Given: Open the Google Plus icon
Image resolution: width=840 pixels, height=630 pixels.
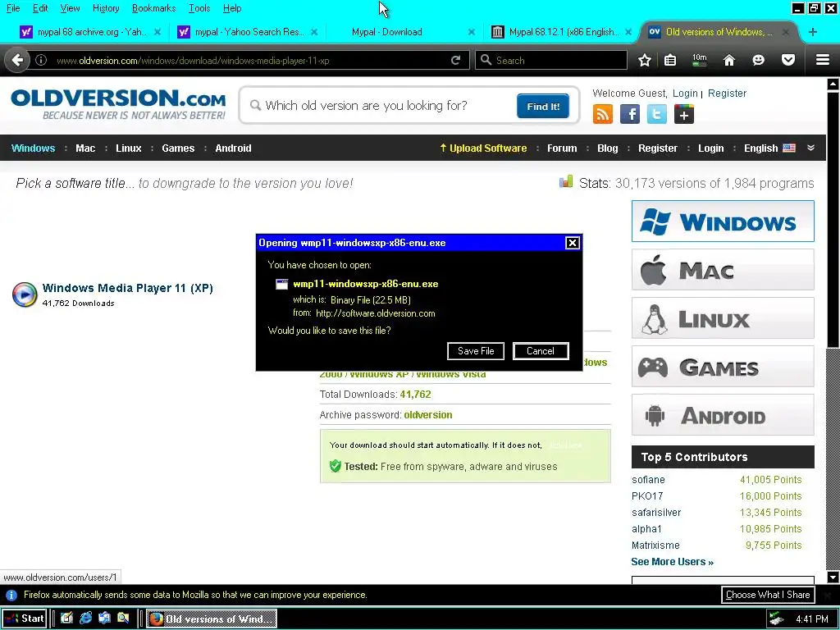Looking at the screenshot, I should (684, 114).
